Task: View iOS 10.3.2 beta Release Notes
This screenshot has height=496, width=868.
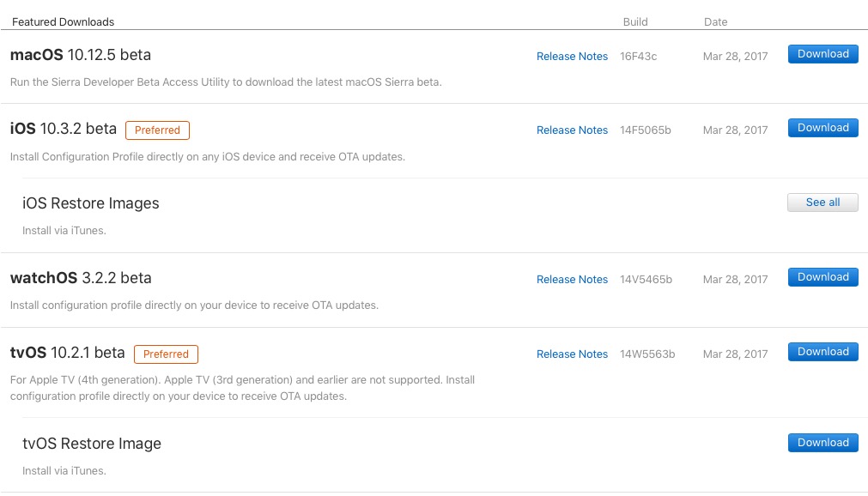Action: tap(572, 130)
